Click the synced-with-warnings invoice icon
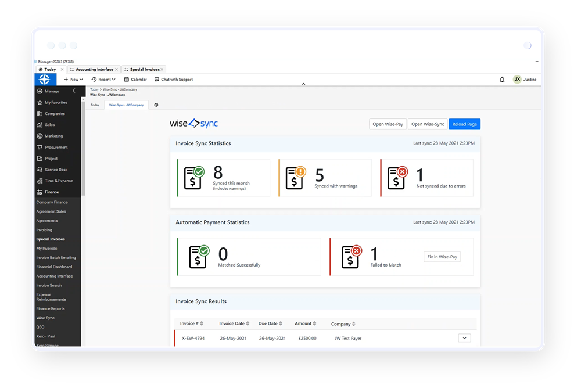 pyautogui.click(x=296, y=178)
